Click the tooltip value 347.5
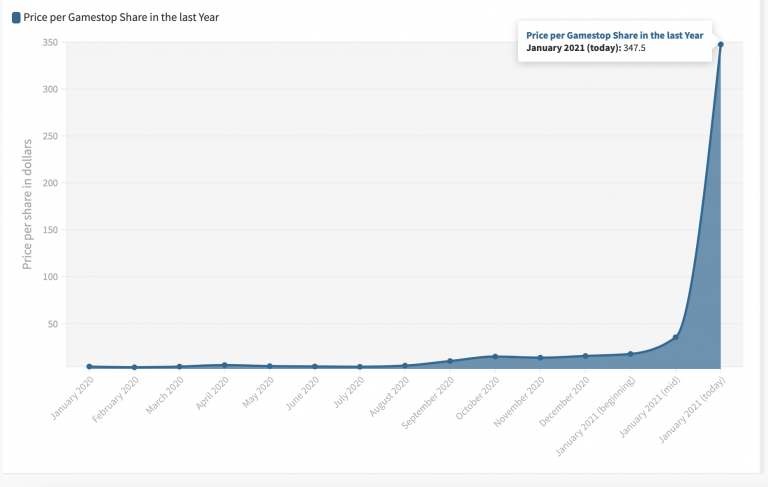768x487 pixels. point(634,48)
